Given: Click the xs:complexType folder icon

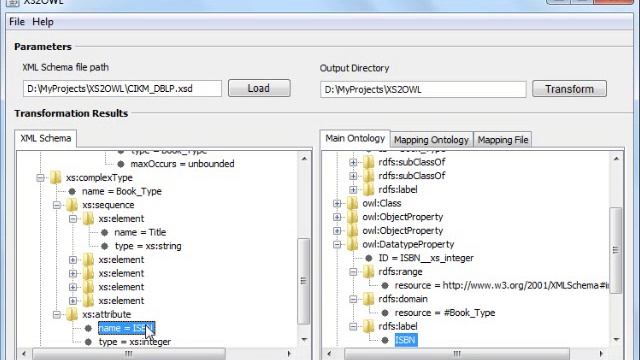Looking at the screenshot, I should (x=56, y=178).
